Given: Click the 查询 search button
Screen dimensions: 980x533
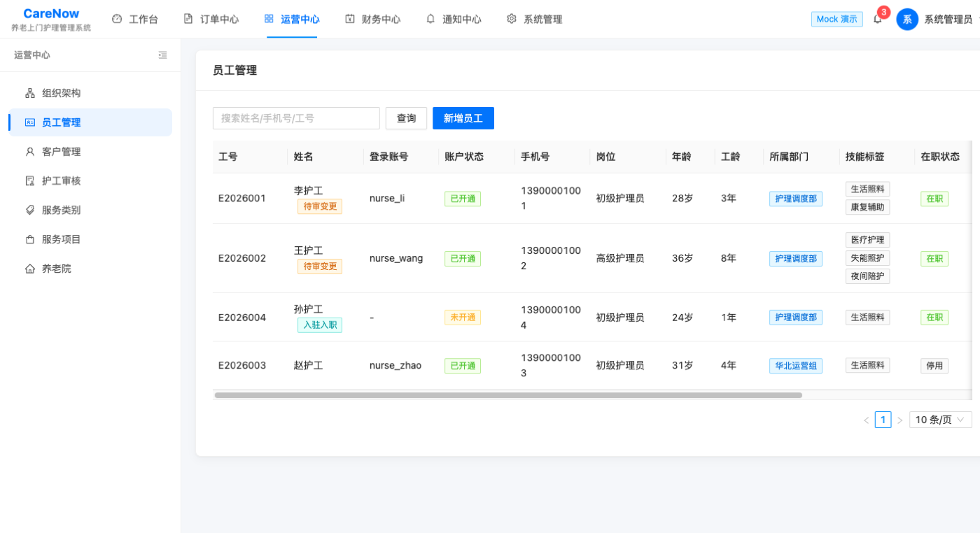Looking at the screenshot, I should tap(406, 118).
